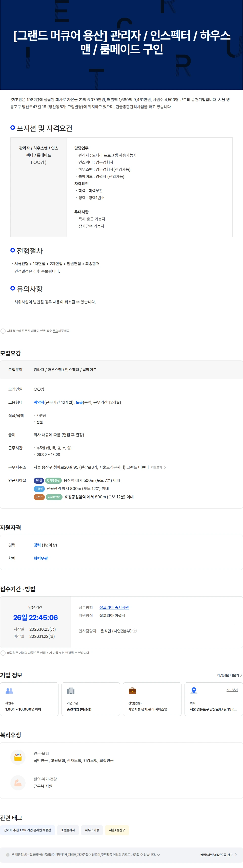Click the chevron after 근무지주소 지도보기
The width and height of the screenshot is (243, 868).
tap(165, 467)
